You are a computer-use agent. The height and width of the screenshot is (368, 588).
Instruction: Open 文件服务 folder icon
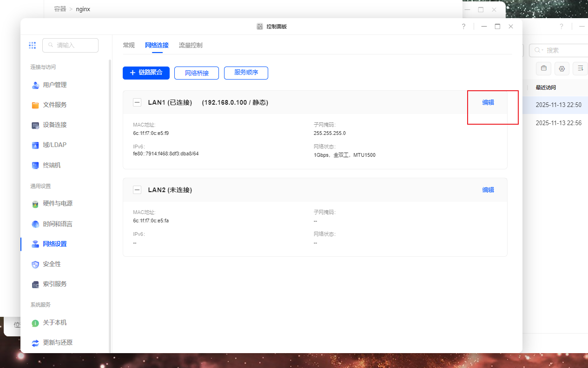tap(35, 105)
